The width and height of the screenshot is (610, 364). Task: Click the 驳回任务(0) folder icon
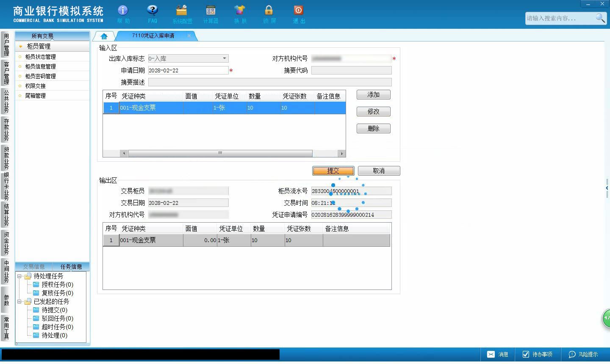pos(36,318)
